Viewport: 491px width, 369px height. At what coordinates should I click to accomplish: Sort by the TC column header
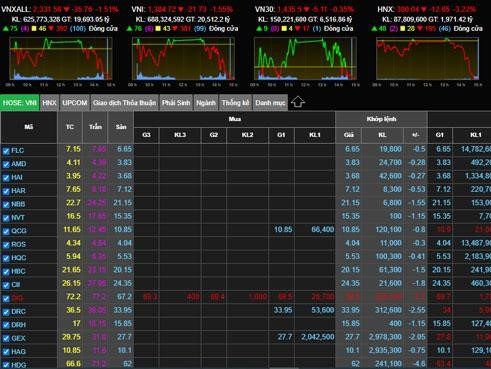tap(70, 127)
